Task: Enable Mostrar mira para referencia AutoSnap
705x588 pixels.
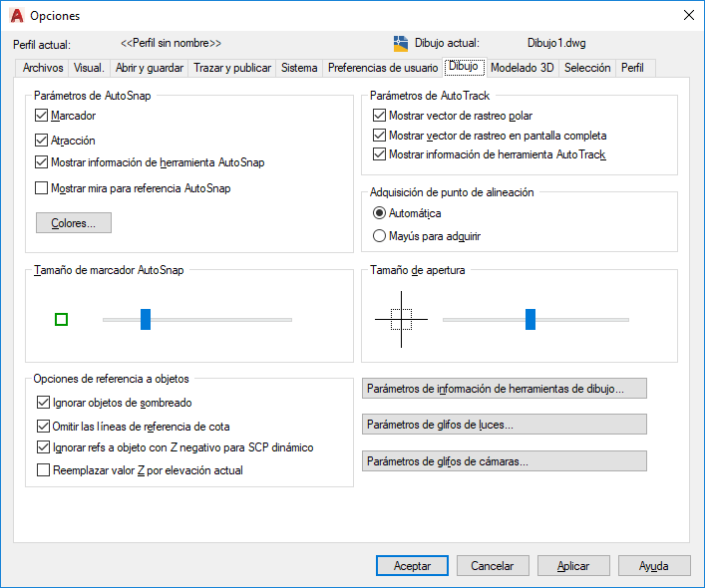Action: (x=41, y=187)
